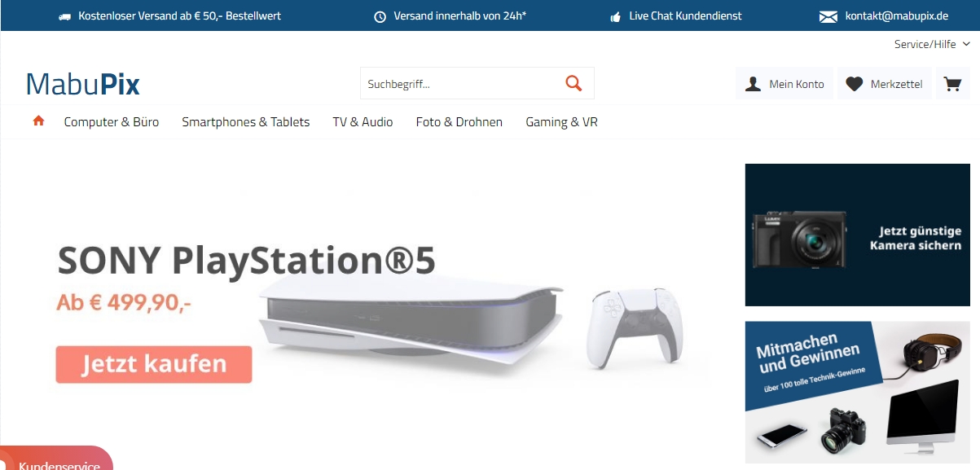Click the delivery truck icon in top bar
The height and width of the screenshot is (470, 980).
65,16
